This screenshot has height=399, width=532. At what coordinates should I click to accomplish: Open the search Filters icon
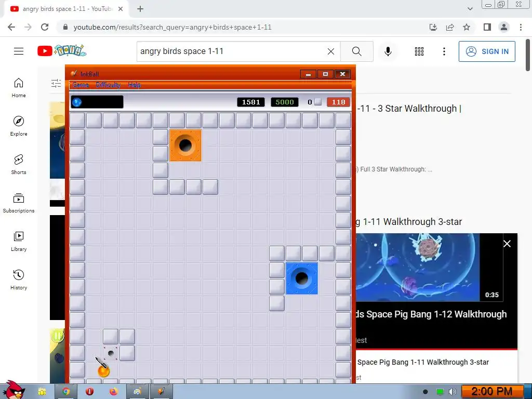pos(56,83)
